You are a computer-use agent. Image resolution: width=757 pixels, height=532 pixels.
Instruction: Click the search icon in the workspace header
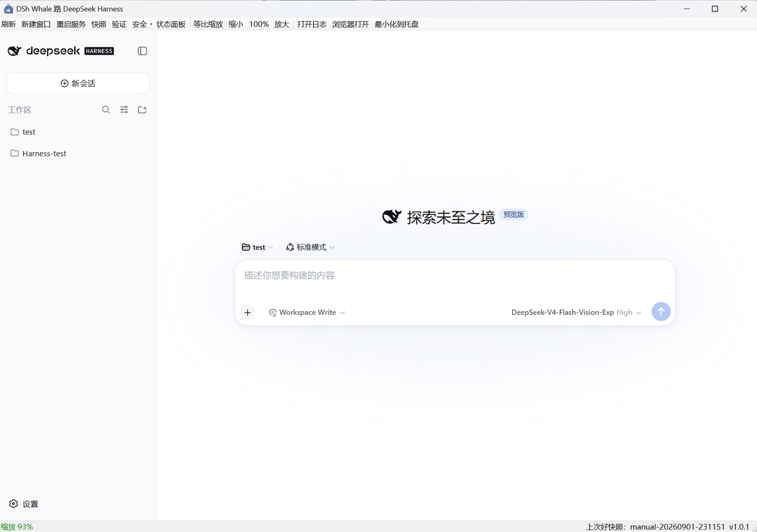[x=106, y=110]
